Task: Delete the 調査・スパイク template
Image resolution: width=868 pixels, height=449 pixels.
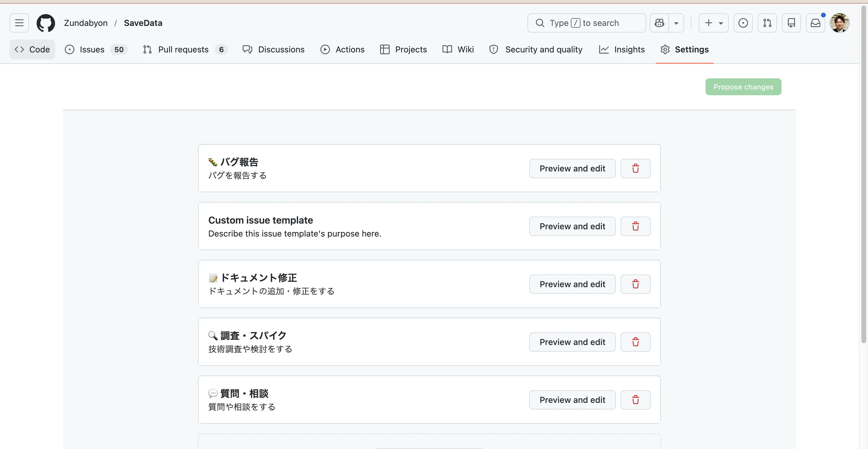Action: (636, 341)
